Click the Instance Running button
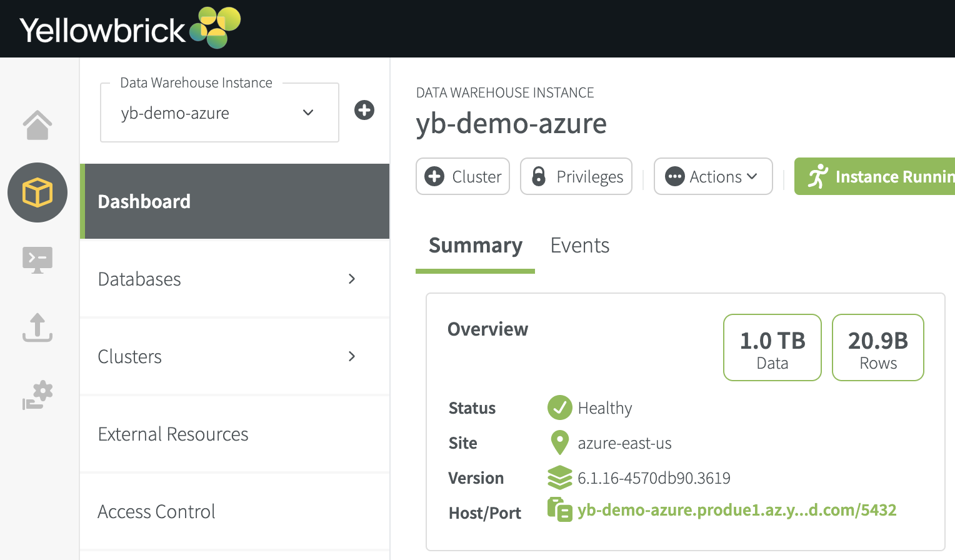This screenshot has height=560, width=955. coord(875,176)
